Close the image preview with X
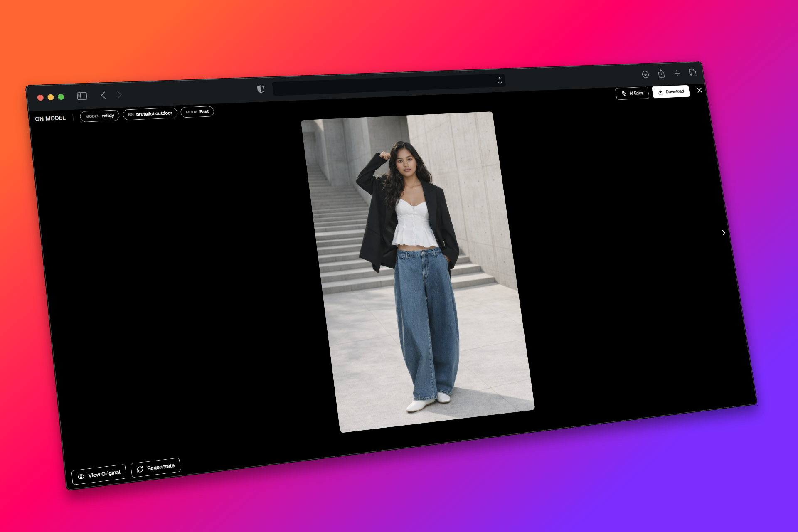The height and width of the screenshot is (532, 798). (x=699, y=90)
